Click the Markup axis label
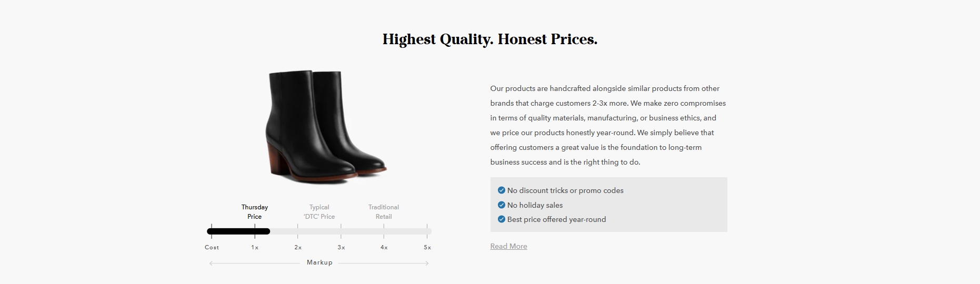 click(319, 262)
